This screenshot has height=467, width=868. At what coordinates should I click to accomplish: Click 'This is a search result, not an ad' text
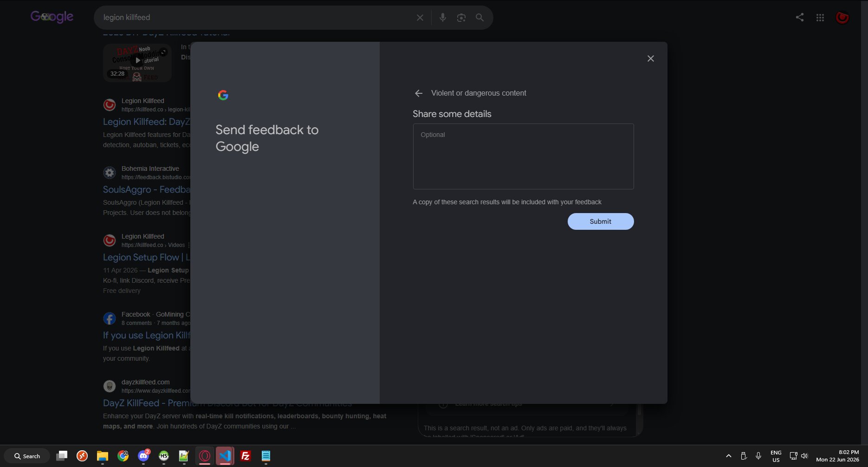[x=525, y=428]
